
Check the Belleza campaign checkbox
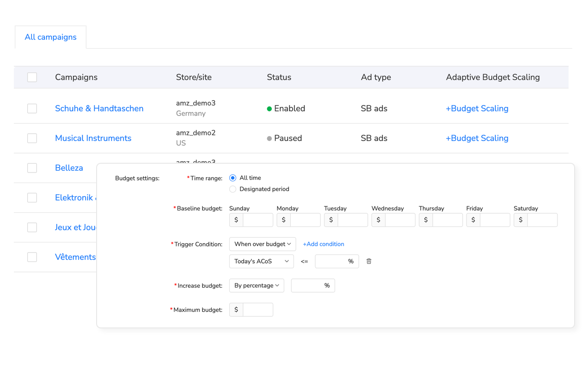32,168
